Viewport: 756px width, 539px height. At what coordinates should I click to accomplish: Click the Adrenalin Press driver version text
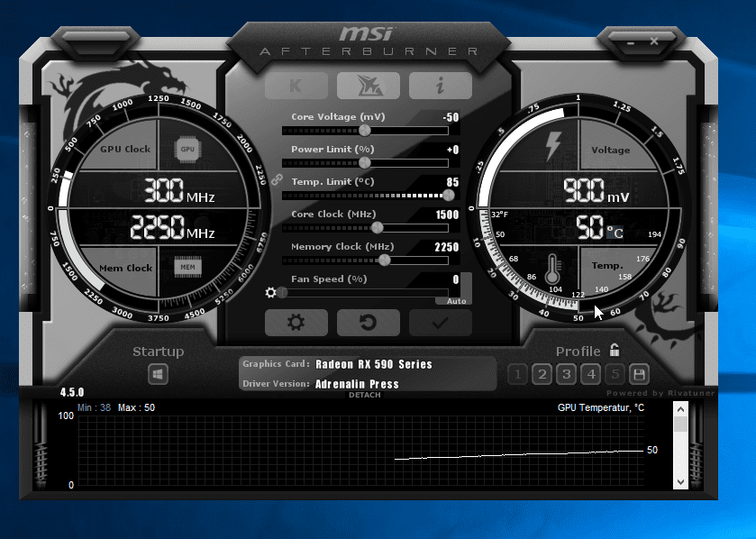(357, 384)
